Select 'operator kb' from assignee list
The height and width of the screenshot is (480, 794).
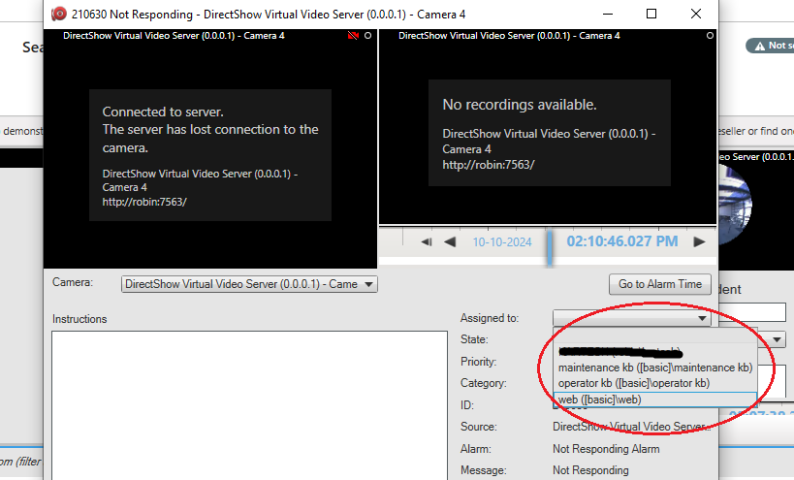(x=634, y=383)
